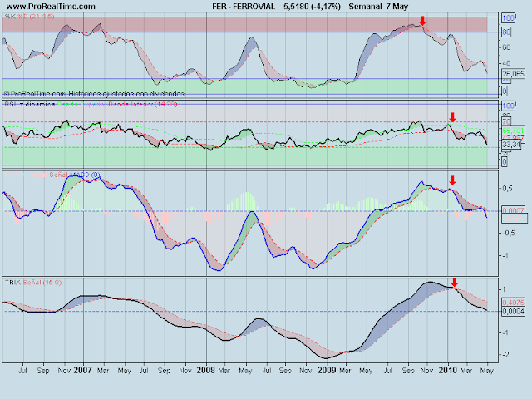The image size is (532, 399).
Task: Click the -0,5 axis label in MACD panel
Action: point(507,233)
